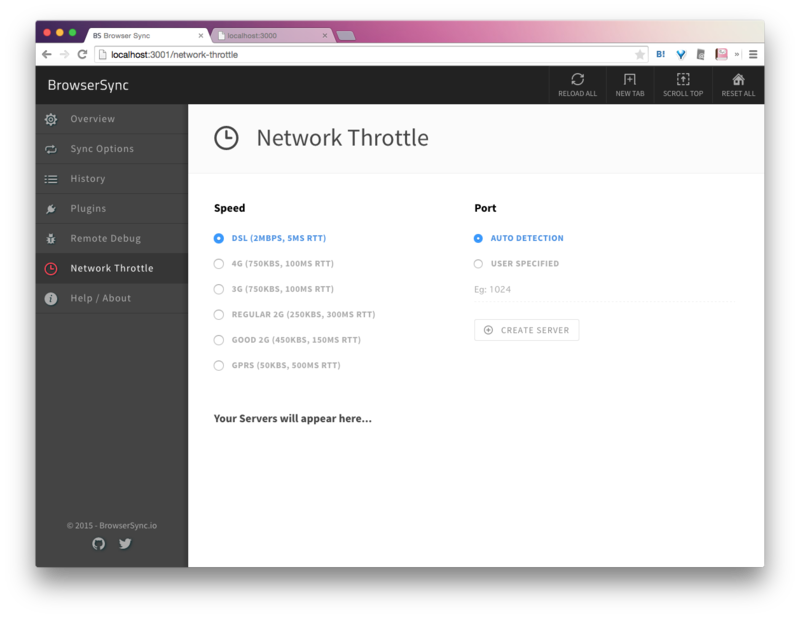Close the Browser Sync tab
Image resolution: width=800 pixels, height=618 pixels.
(201, 35)
